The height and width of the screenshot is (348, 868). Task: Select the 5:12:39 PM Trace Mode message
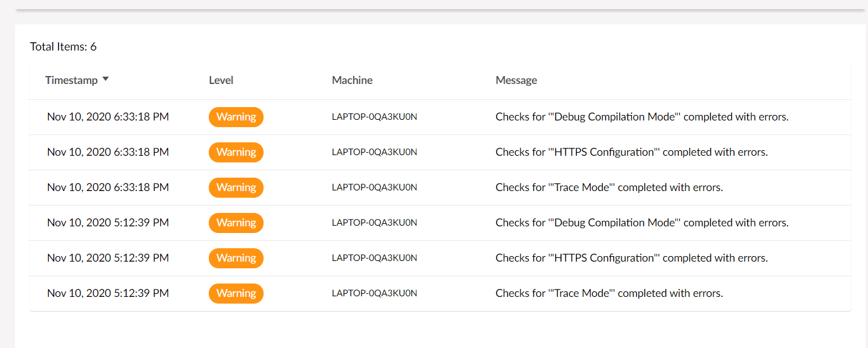pos(609,293)
